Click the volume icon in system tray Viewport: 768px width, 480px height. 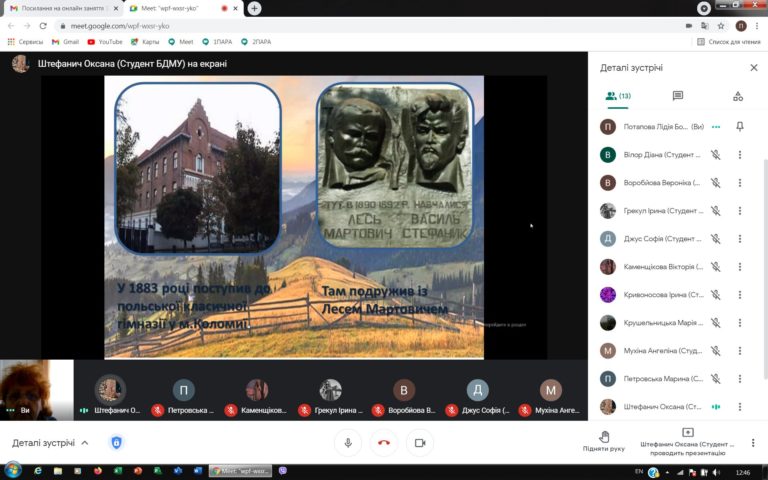(x=717, y=473)
